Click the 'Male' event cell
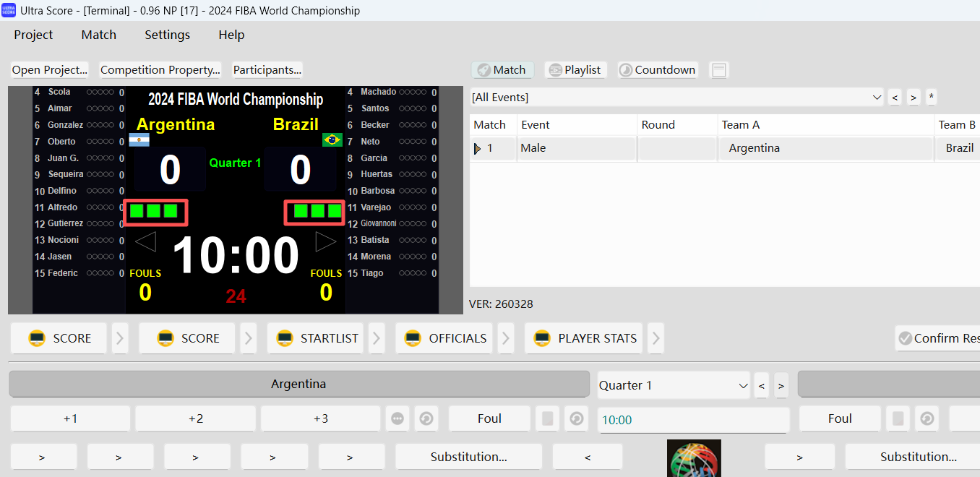This screenshot has width=980, height=477. (577, 148)
